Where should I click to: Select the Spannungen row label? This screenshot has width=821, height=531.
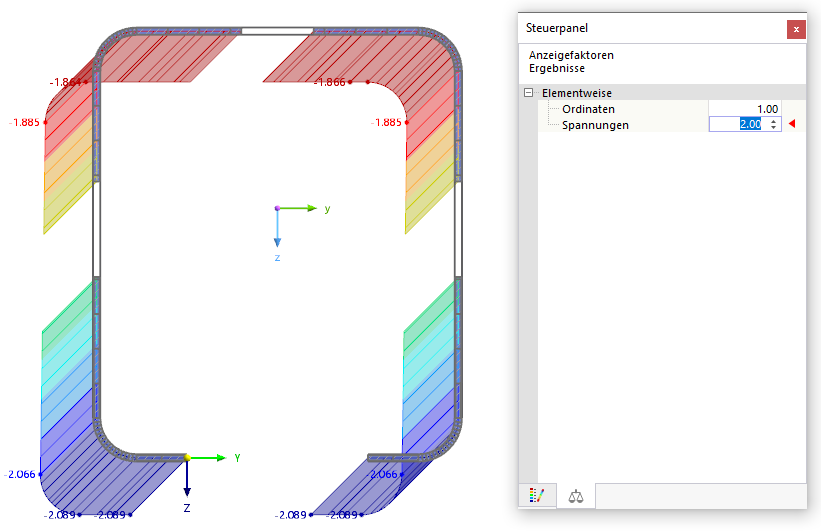[595, 125]
